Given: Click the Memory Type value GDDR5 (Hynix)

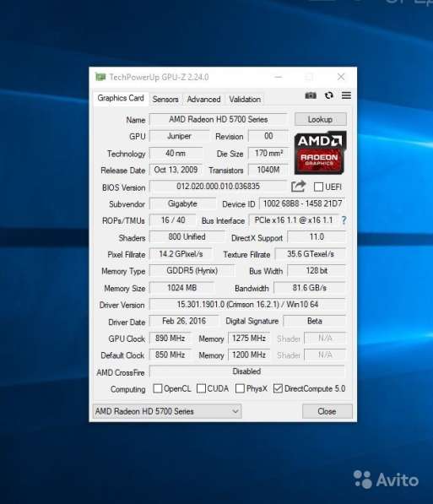Looking at the screenshot, I should (x=192, y=271).
